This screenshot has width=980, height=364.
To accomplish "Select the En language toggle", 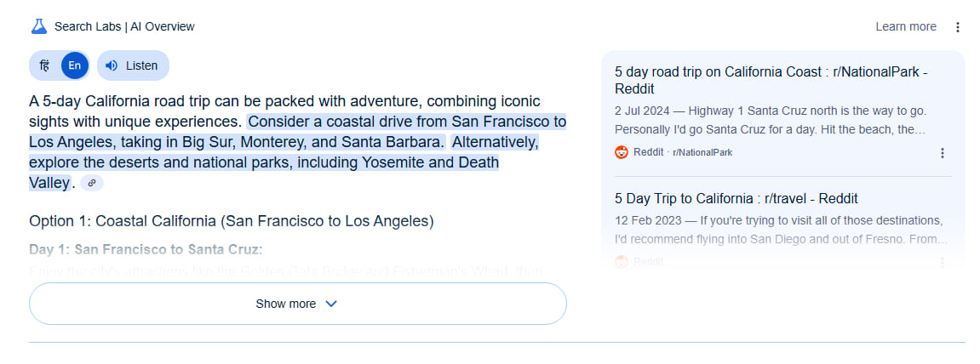I will click(75, 65).
